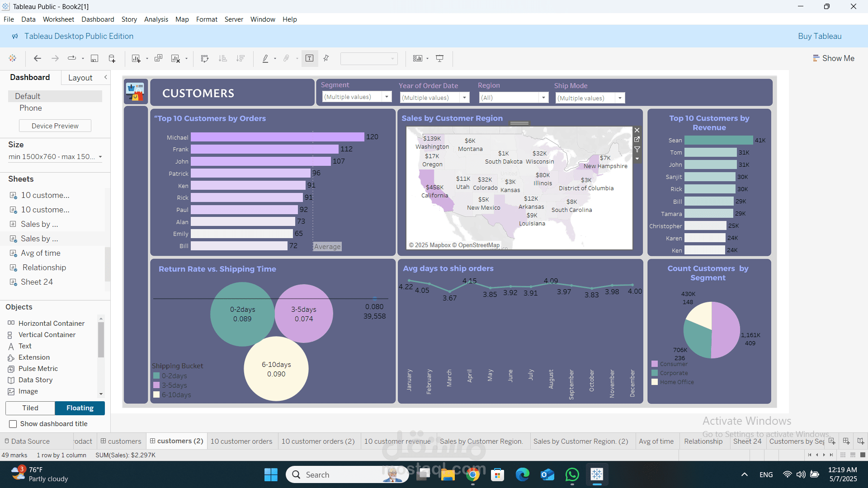Click the Swap Rows and Columns icon
The height and width of the screenshot is (488, 868).
coord(205,58)
